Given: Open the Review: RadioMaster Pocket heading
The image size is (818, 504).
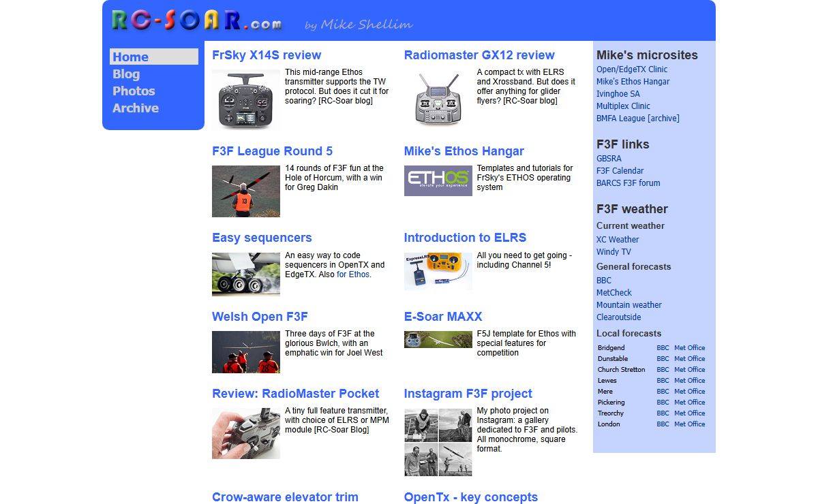Looking at the screenshot, I should [296, 394].
